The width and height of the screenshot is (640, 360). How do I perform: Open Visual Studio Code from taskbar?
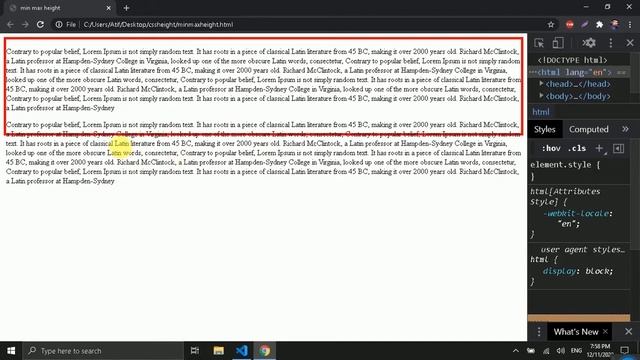[242, 351]
